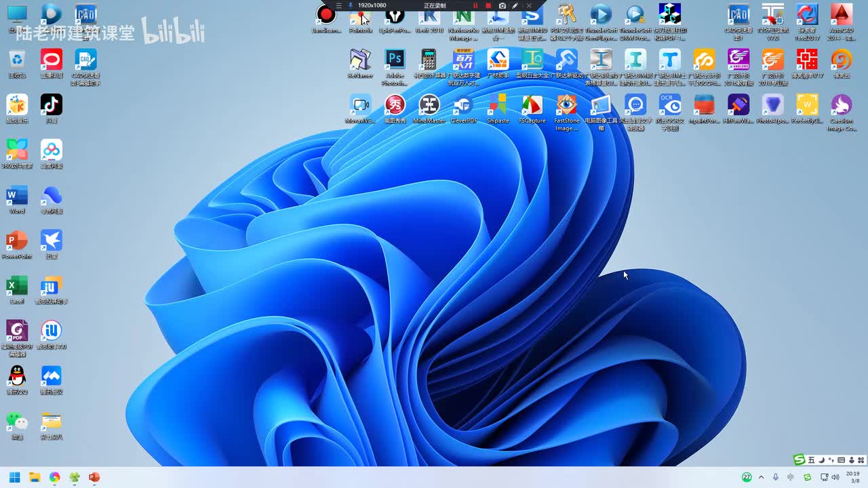
Task: Launch FSCapture from the desktop
Action: tap(532, 105)
